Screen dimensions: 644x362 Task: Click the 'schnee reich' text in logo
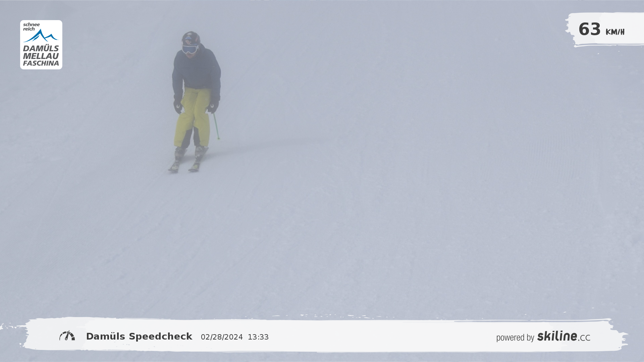point(31,27)
